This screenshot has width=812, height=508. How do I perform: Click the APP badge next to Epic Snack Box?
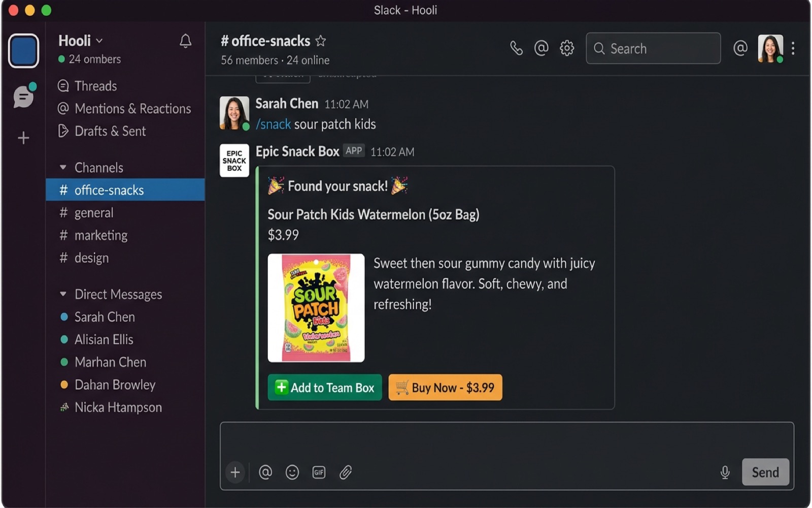pyautogui.click(x=354, y=151)
